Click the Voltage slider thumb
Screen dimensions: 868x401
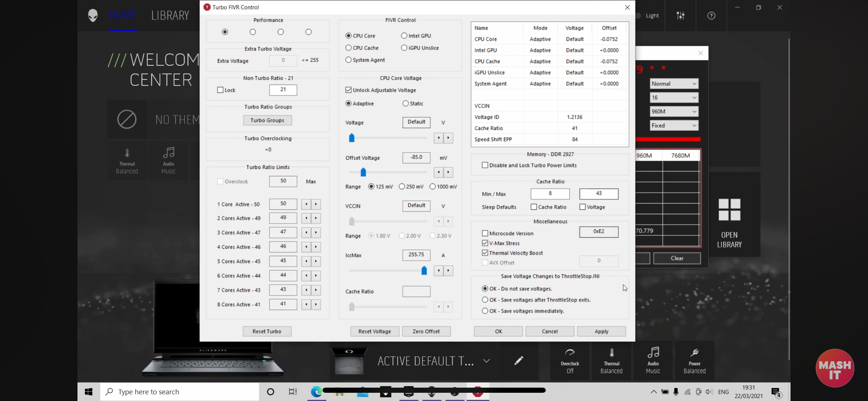click(x=351, y=138)
